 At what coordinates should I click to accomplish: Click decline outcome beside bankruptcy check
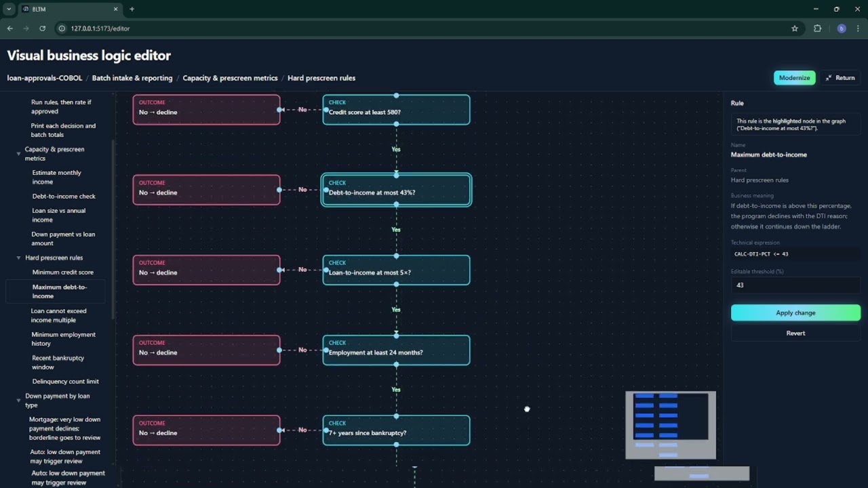click(x=206, y=430)
